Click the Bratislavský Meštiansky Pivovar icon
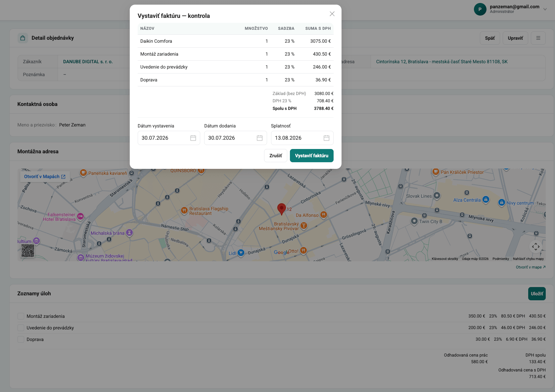555x392 pixels. (x=304, y=226)
